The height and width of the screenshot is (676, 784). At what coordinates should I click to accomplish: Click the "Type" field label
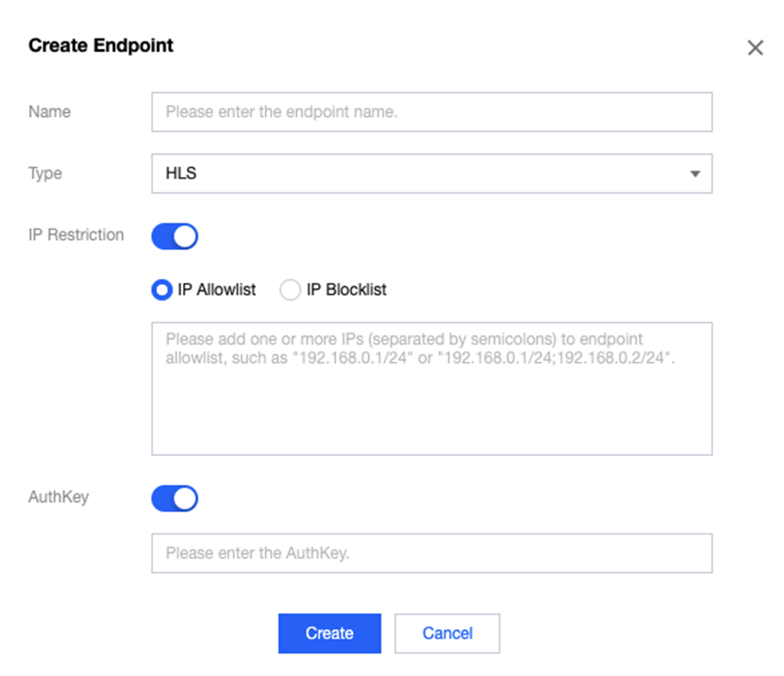(x=45, y=174)
